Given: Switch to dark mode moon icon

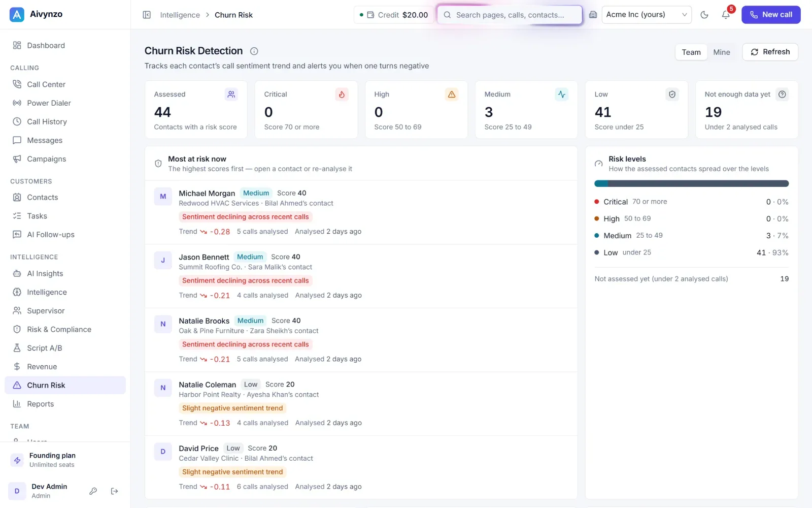Looking at the screenshot, I should coord(704,15).
